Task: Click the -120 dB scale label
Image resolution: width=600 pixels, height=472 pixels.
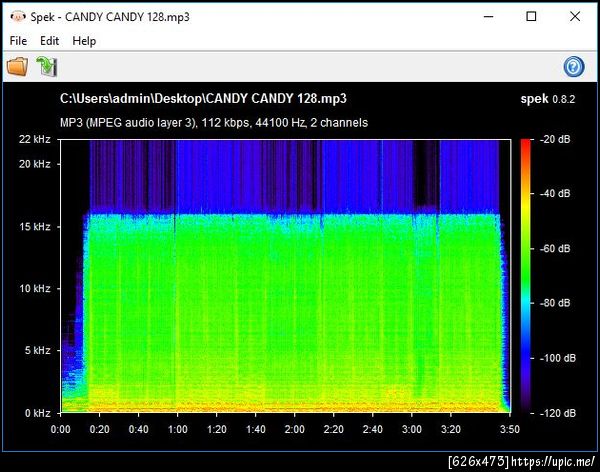Action: coord(558,413)
